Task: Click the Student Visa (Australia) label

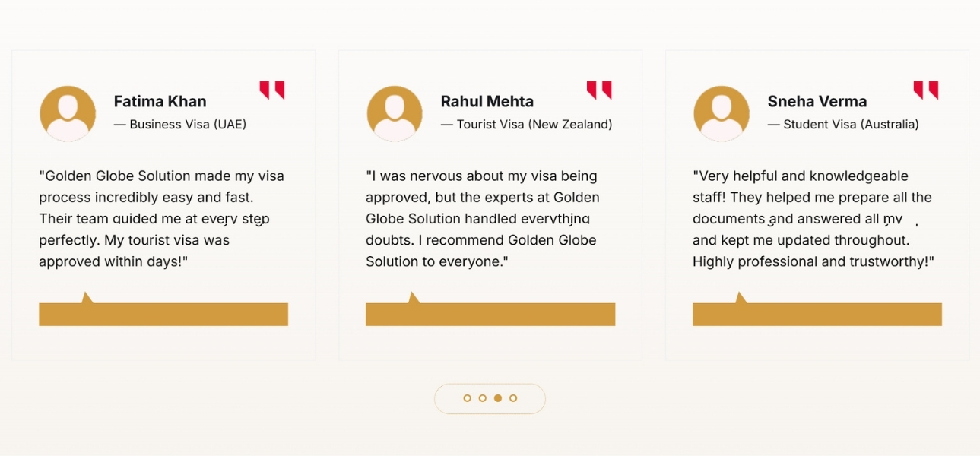Action: coord(843,124)
